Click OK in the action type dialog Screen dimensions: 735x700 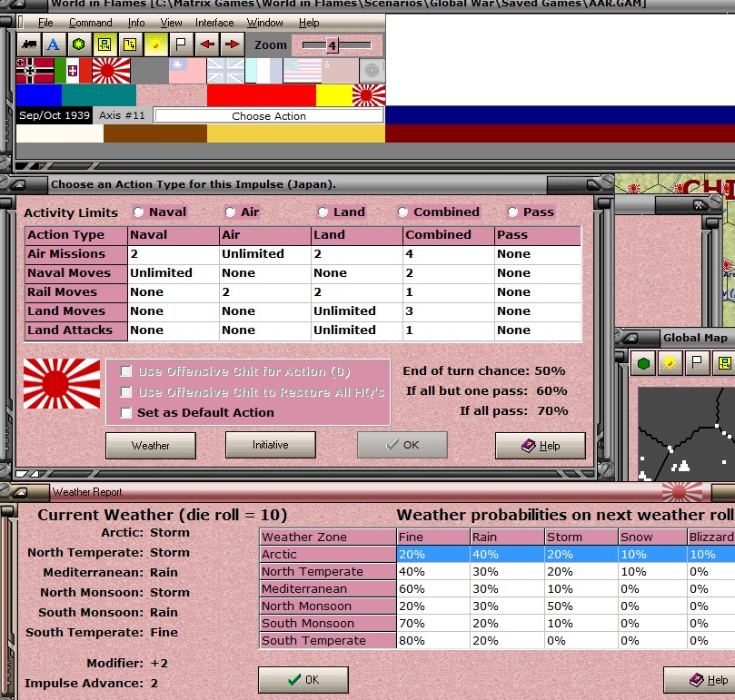(x=402, y=445)
